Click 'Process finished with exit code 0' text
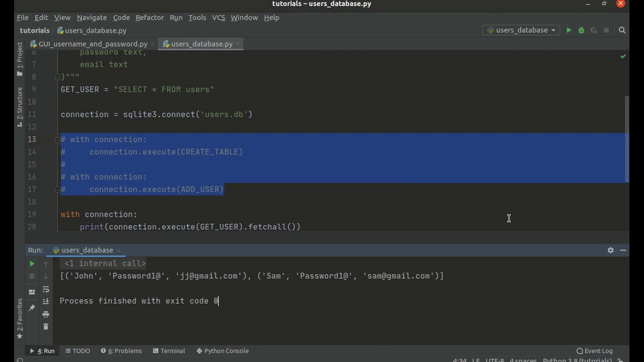This screenshot has height=362, width=644. click(x=139, y=301)
